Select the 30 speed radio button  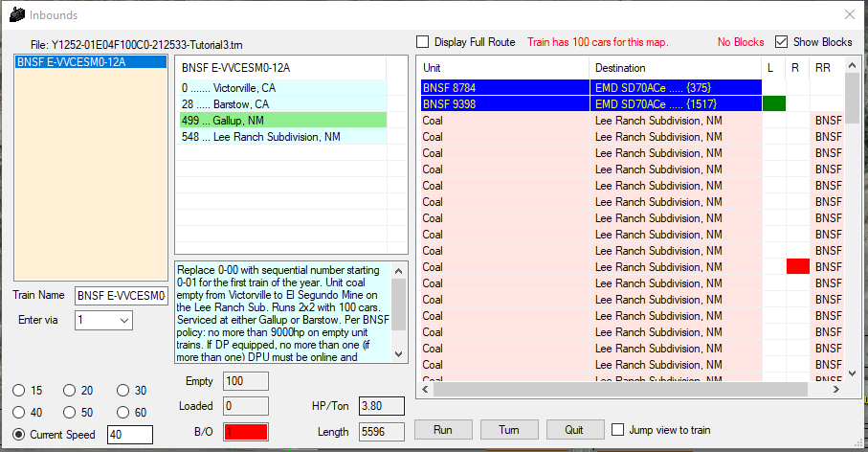tap(122, 391)
